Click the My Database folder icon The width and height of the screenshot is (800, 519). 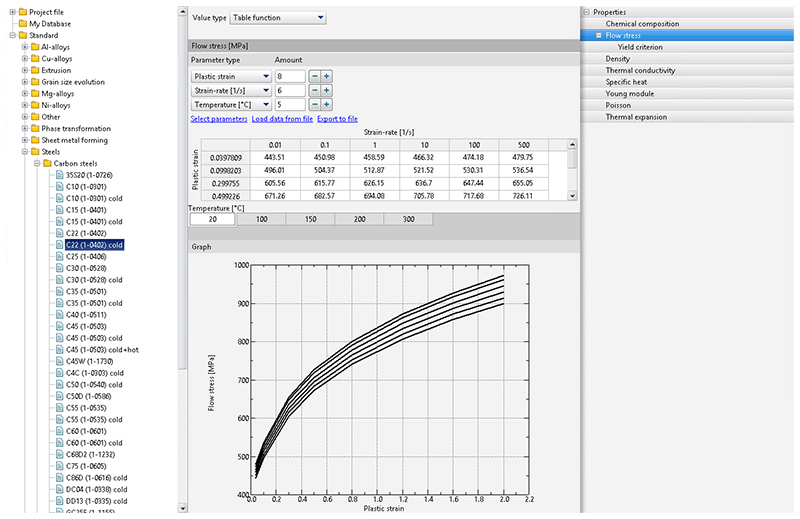click(x=22, y=23)
